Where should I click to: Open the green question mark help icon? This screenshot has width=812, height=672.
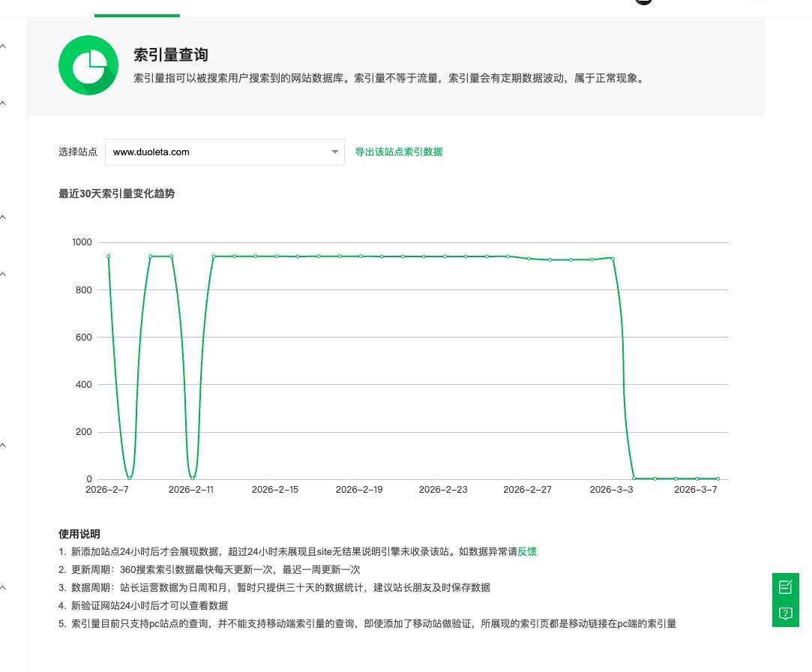tap(785, 614)
